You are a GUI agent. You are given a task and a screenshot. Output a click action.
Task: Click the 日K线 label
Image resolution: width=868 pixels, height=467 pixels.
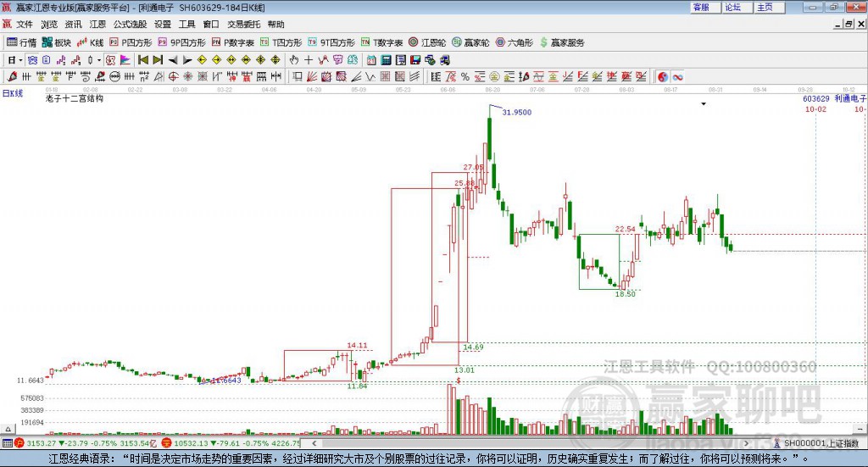(x=13, y=93)
